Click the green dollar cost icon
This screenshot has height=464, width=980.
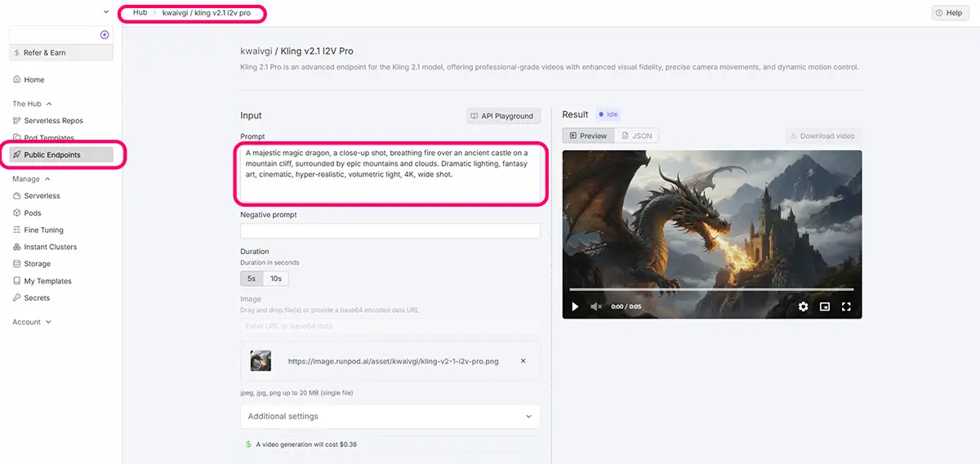coord(249,444)
